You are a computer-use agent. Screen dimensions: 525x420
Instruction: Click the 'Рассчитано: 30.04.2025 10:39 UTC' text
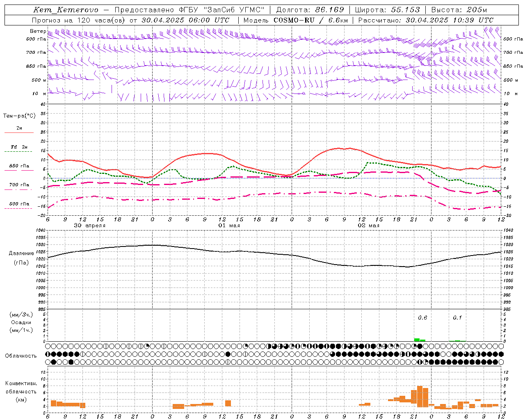pos(425,20)
